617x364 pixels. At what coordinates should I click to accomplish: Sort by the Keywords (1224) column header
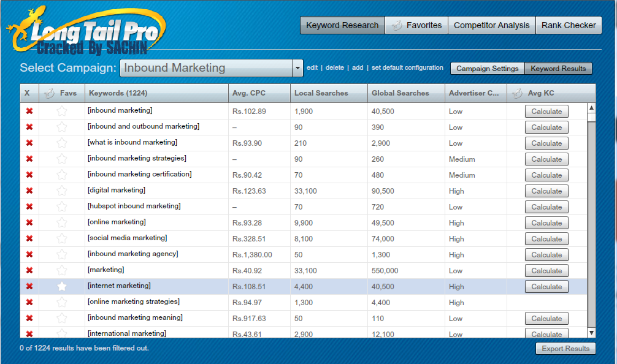pyautogui.click(x=156, y=93)
